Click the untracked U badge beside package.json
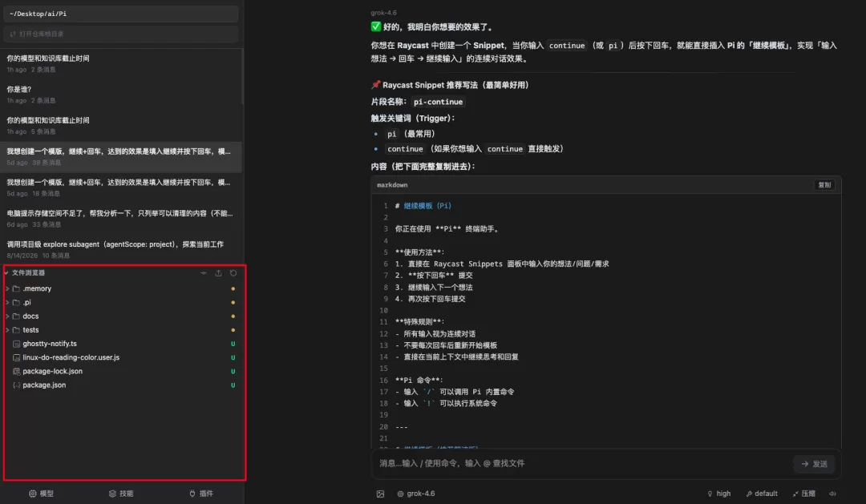Viewport: 866px width, 504px height. coord(233,385)
